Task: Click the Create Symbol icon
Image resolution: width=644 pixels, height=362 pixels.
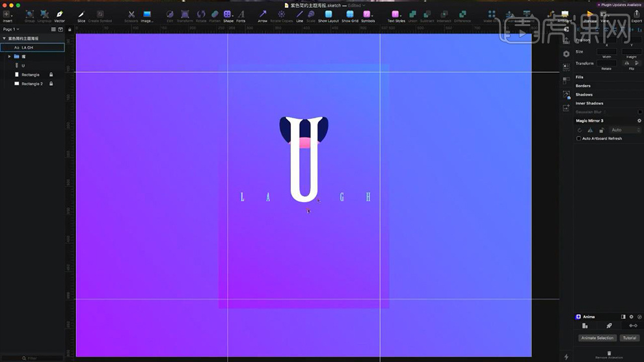Action: coord(100,14)
